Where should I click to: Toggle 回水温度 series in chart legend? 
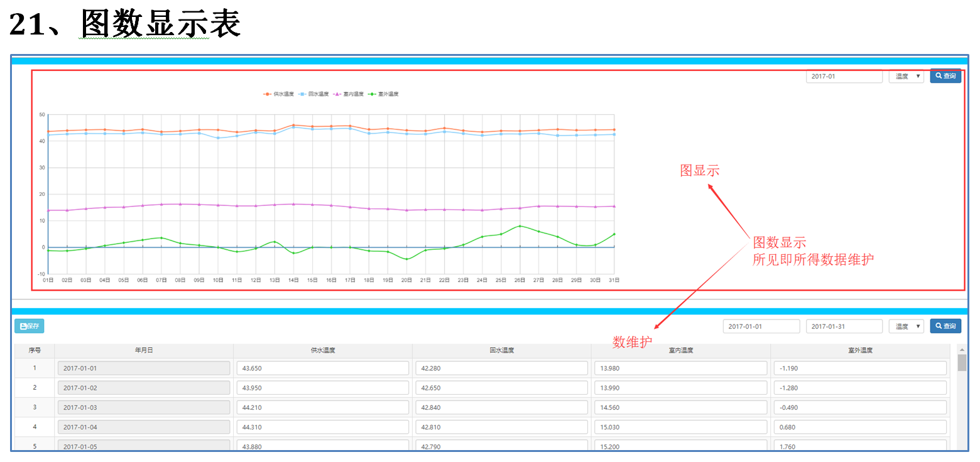click(313, 94)
